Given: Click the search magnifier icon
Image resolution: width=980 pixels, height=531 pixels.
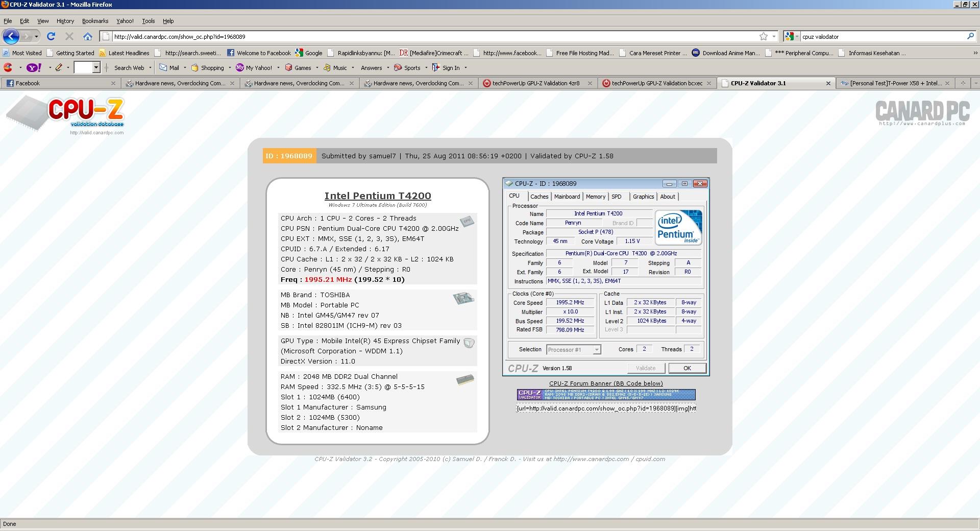Looking at the screenshot, I should pyautogui.click(x=970, y=36).
